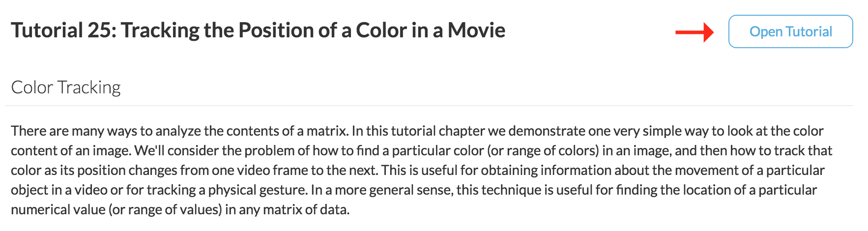Click the sentence starting "This is useful for obtaining"
868x231 pixels.
click(x=418, y=180)
